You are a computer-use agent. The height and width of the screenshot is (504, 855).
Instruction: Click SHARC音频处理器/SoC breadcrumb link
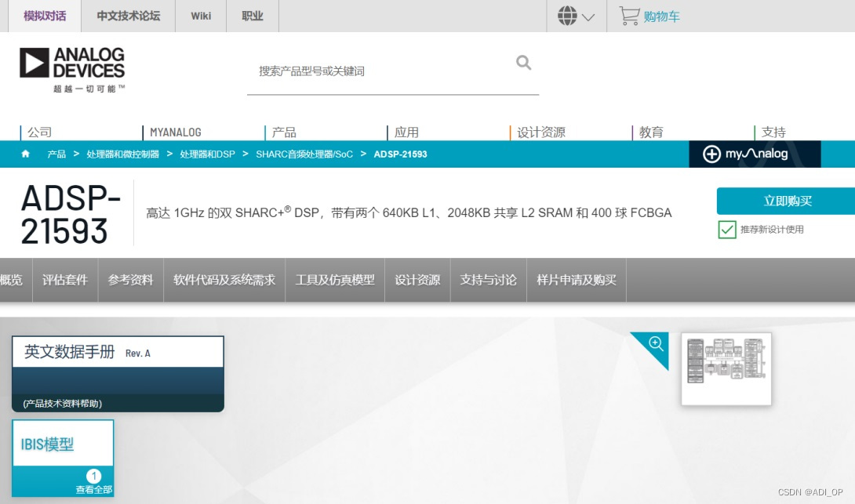304,154
